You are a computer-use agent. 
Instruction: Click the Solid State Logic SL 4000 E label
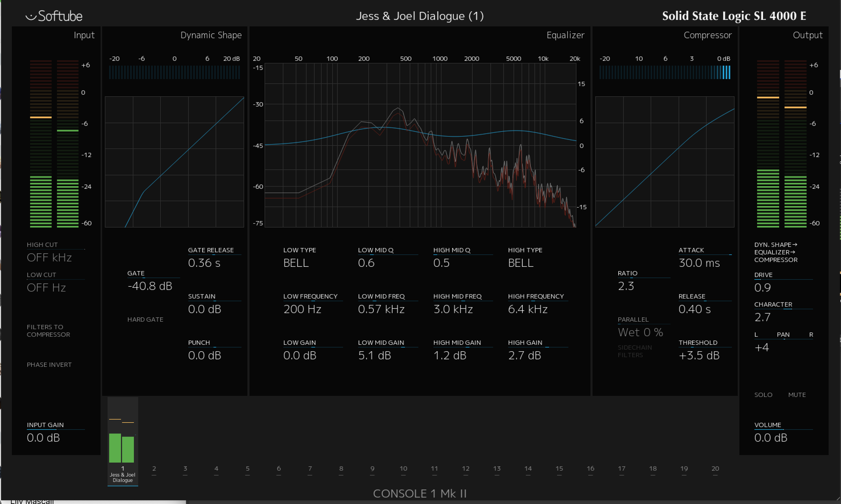(734, 16)
